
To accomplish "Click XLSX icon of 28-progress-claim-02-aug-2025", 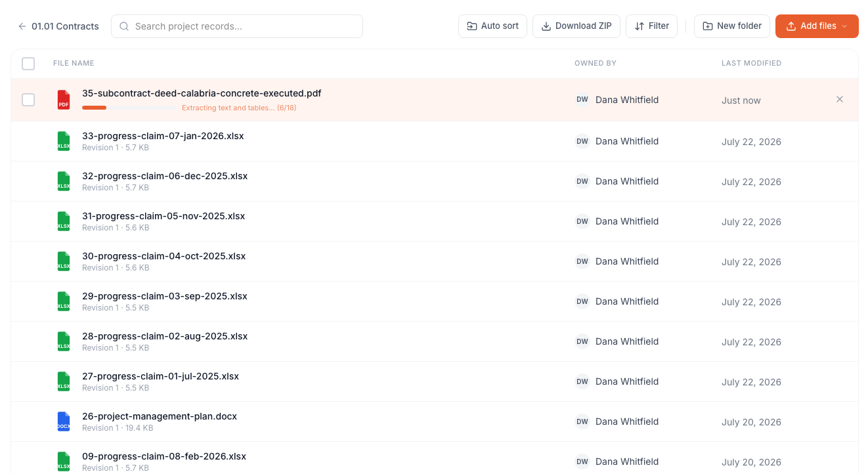I will [64, 341].
